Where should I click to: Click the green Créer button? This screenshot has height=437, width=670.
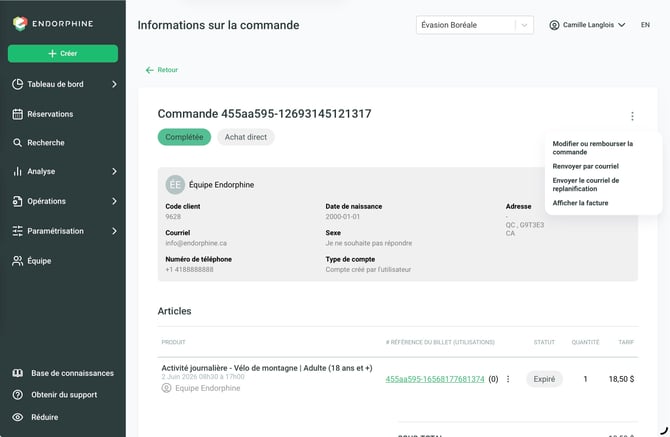coord(63,53)
